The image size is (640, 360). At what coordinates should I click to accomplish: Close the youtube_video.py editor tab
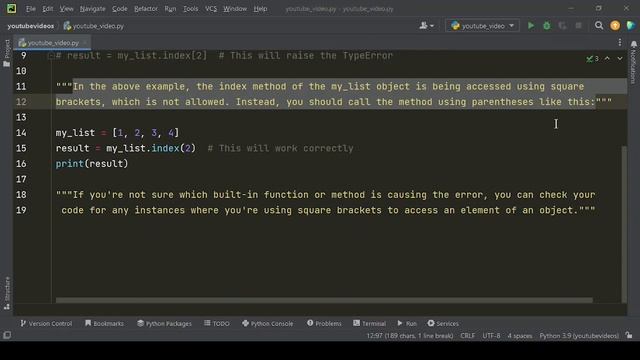[84, 42]
